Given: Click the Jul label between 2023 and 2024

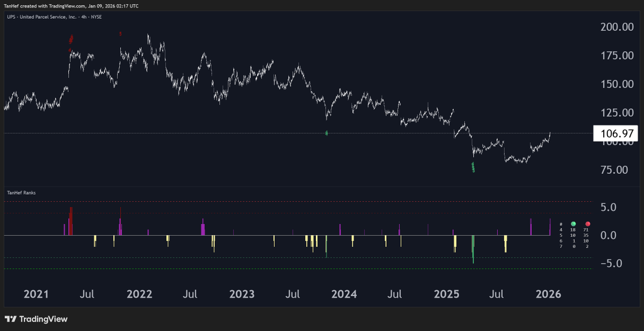Looking at the screenshot, I should (x=292, y=294).
